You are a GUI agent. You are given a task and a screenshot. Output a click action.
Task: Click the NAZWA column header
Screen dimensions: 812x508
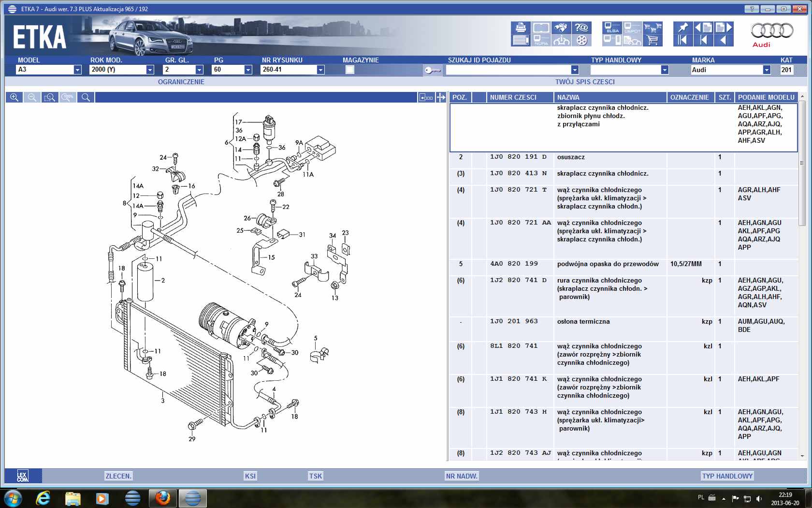click(x=610, y=97)
